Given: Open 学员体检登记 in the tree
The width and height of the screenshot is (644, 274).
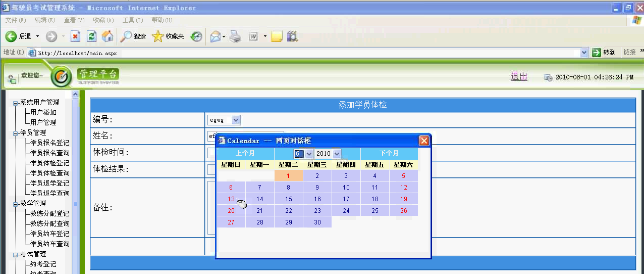Looking at the screenshot, I should click(x=50, y=163).
